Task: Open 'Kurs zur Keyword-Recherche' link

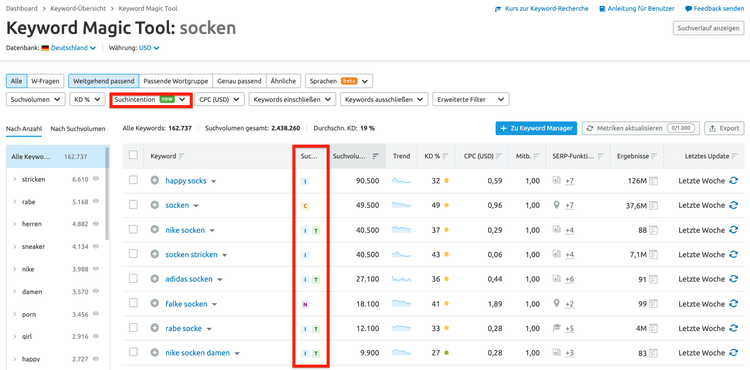Action: [541, 9]
